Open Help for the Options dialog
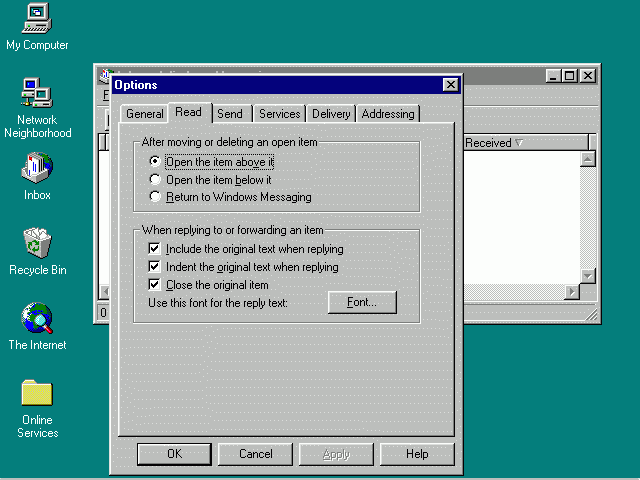640x480 pixels. pos(417,454)
